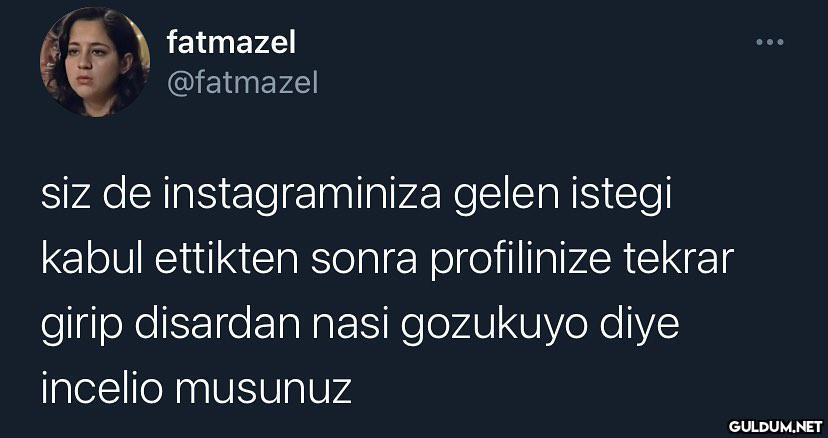This screenshot has height=438, width=828.
Task: Click the bold fatmazel display name
Action: 231,42
